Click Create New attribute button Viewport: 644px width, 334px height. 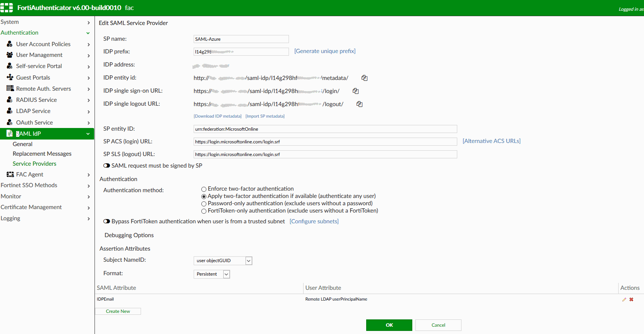(118, 311)
